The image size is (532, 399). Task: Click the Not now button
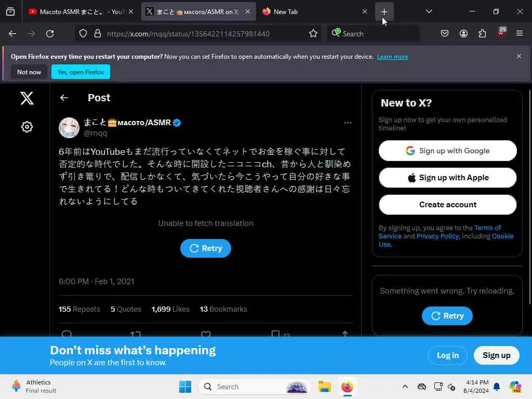click(29, 72)
